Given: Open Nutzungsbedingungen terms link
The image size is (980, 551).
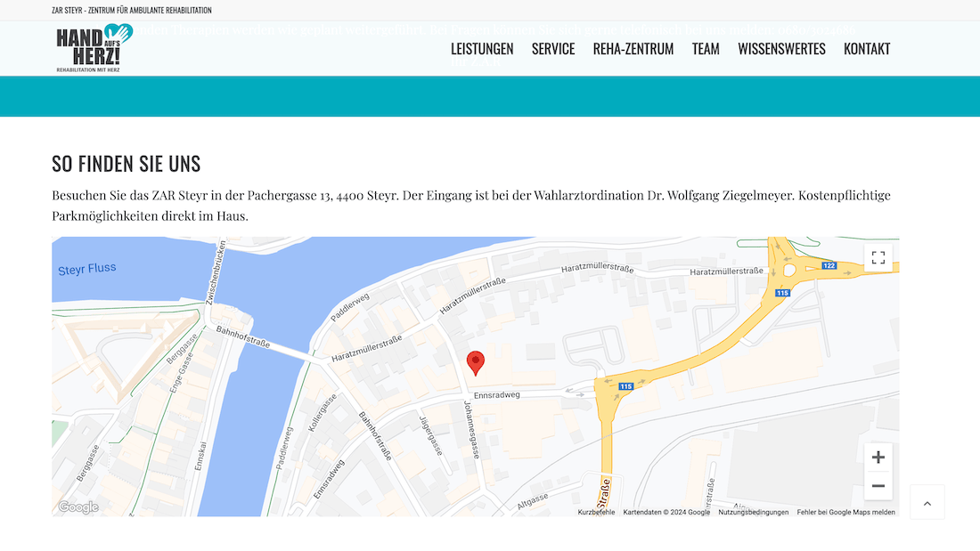Looking at the screenshot, I should [753, 512].
